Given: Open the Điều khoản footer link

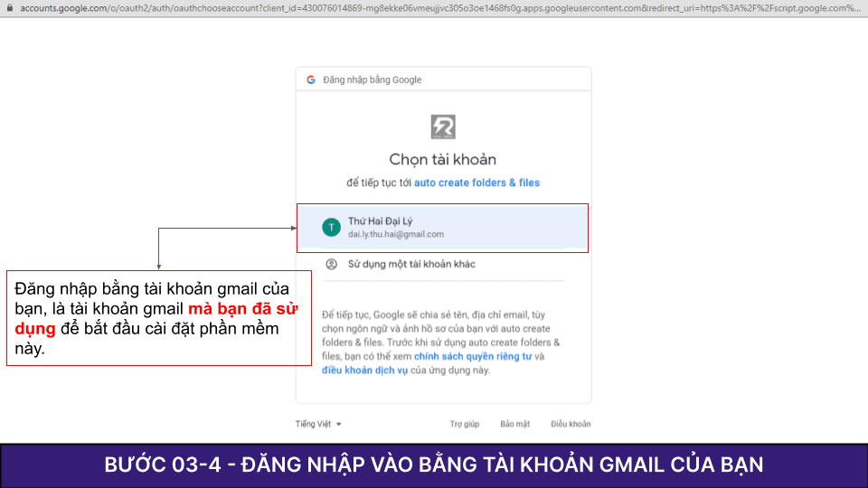Looking at the screenshot, I should pos(570,424).
